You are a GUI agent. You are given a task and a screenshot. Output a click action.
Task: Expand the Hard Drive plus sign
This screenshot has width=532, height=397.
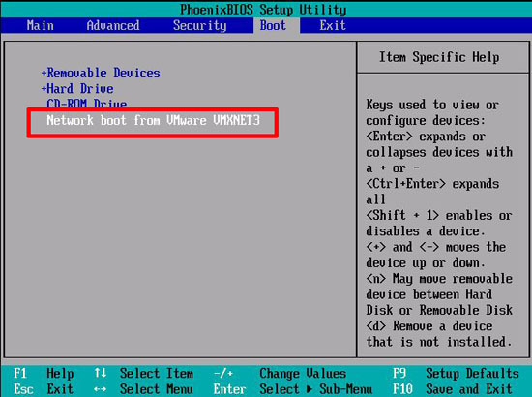click(x=44, y=89)
